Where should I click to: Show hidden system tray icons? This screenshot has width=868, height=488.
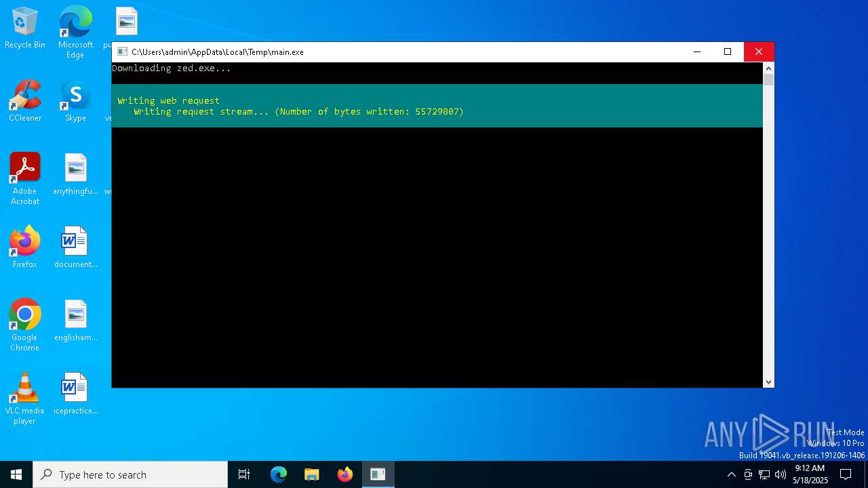[731, 474]
